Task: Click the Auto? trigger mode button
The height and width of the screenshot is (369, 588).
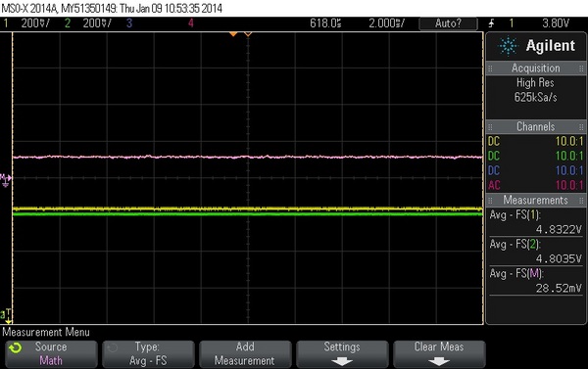Action: pyautogui.click(x=448, y=23)
